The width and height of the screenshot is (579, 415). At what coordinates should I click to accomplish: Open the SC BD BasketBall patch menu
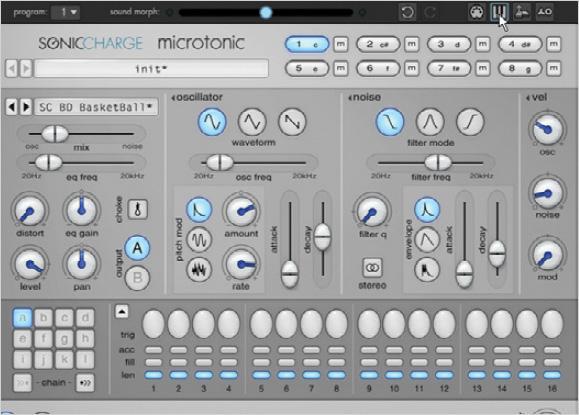[x=96, y=107]
